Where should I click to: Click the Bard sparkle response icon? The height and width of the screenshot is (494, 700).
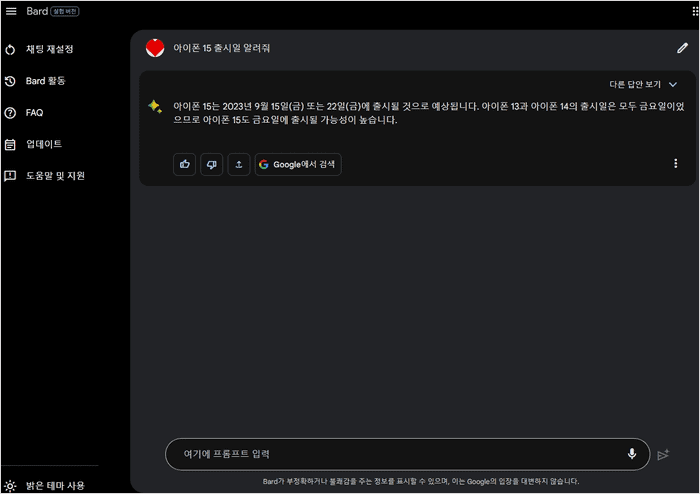click(x=155, y=107)
